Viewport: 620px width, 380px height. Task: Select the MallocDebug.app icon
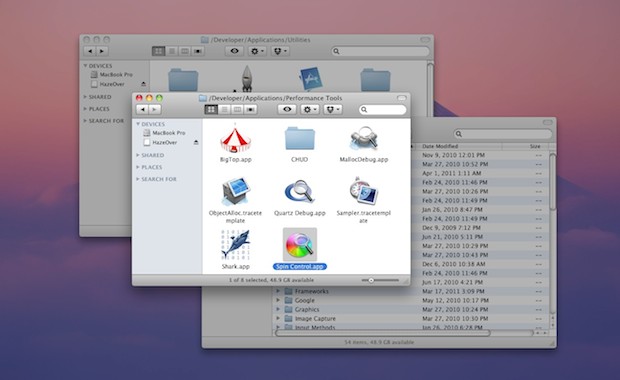point(364,138)
